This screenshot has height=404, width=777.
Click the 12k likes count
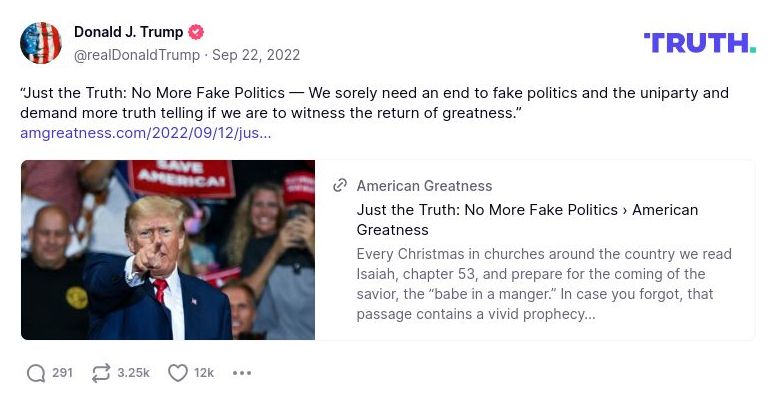(x=204, y=373)
